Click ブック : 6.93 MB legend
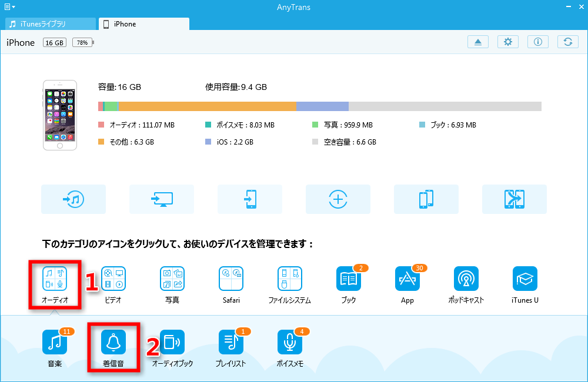 point(447,125)
